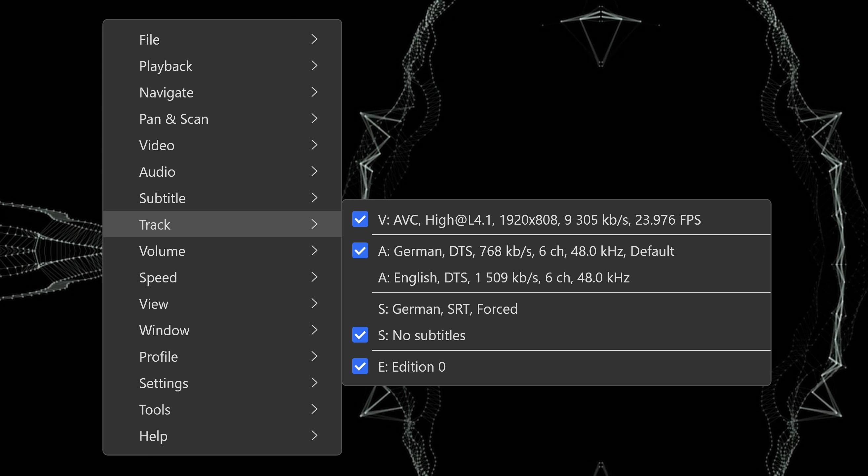Image resolution: width=868 pixels, height=476 pixels.
Task: Toggle the 'Edition 0' checkbox
Action: point(360,367)
